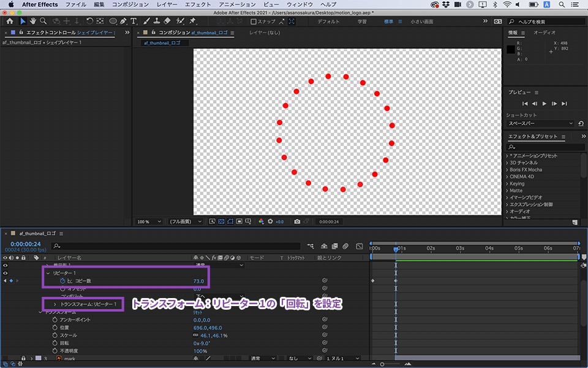Toggle stopwatch for 回転

coord(55,343)
